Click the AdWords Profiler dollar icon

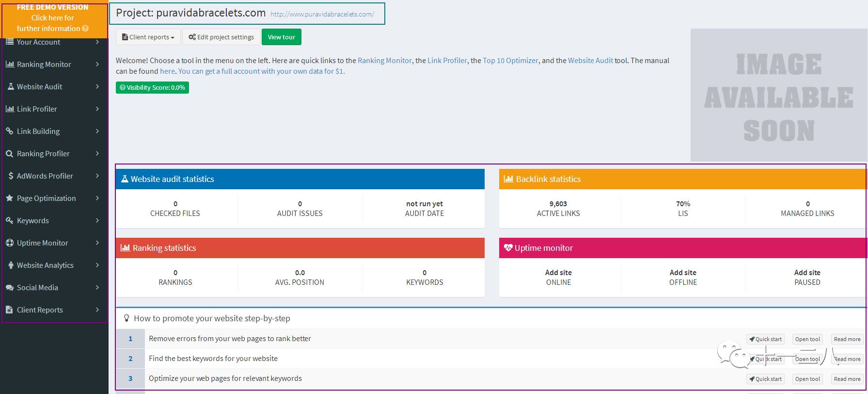pos(11,176)
